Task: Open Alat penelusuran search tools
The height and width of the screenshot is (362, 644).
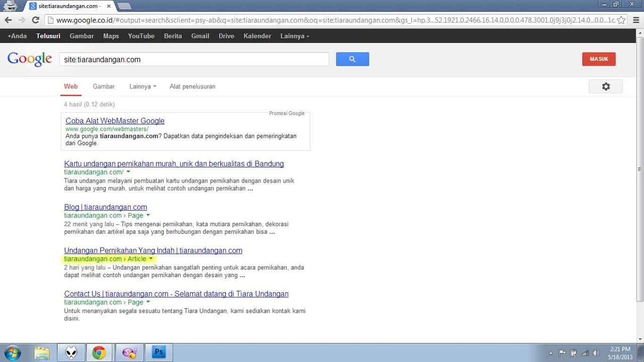Action: (x=192, y=86)
